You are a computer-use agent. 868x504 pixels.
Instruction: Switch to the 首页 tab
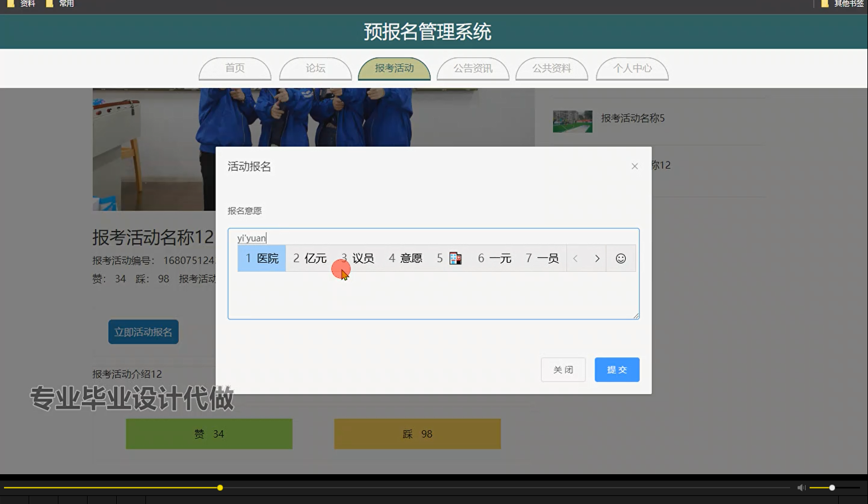pyautogui.click(x=235, y=68)
